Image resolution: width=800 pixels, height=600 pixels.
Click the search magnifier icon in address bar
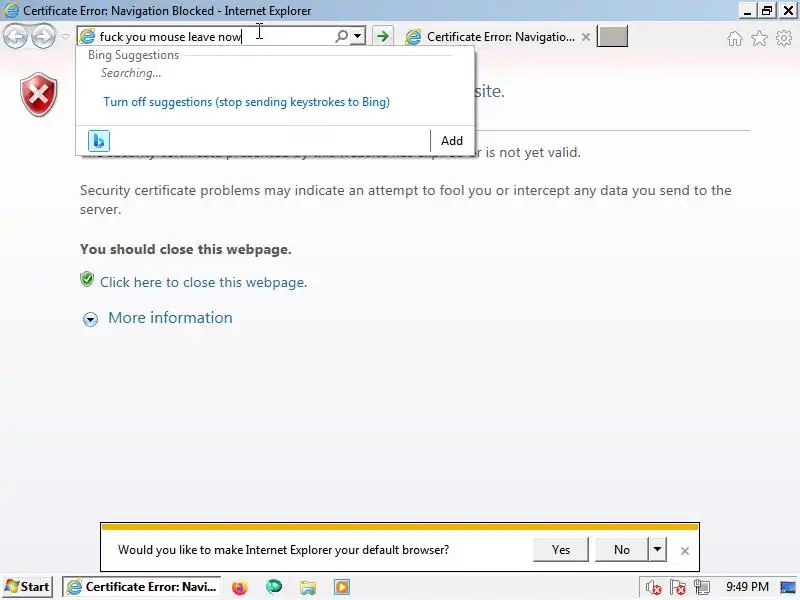tap(341, 36)
